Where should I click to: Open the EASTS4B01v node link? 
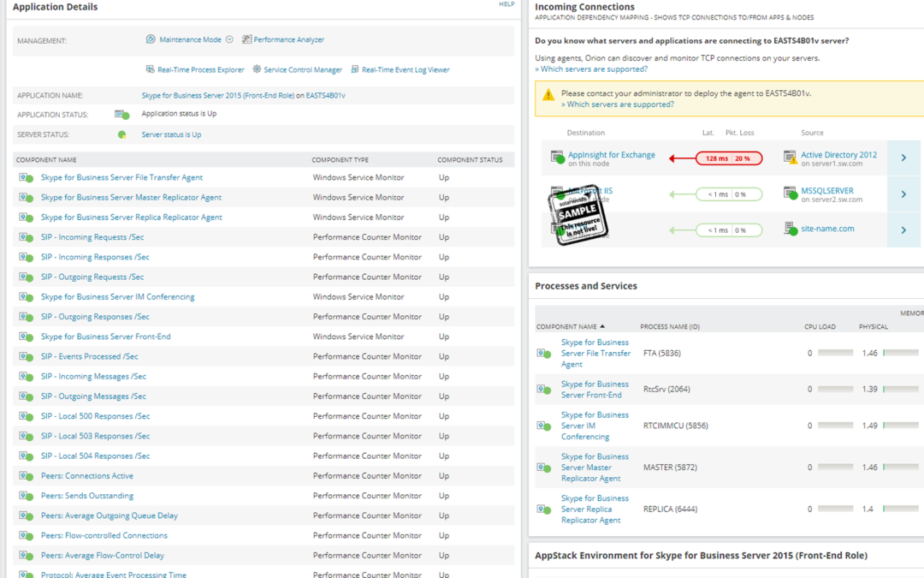pos(325,96)
